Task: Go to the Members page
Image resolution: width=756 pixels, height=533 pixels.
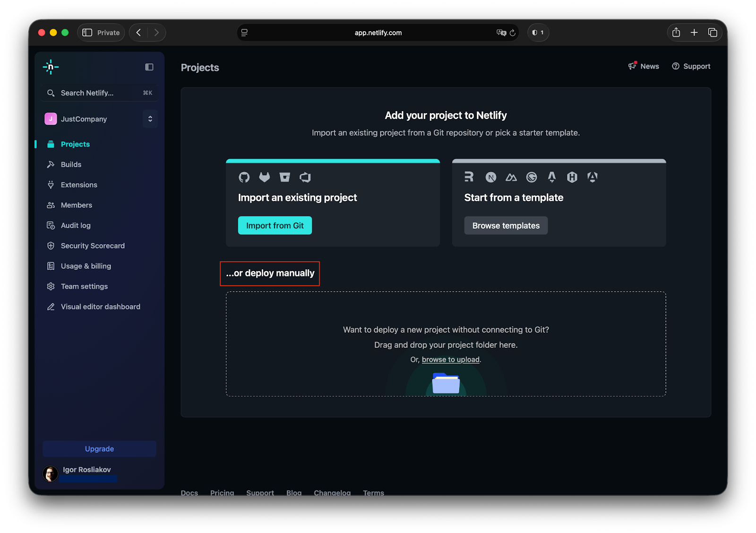Action: pyautogui.click(x=76, y=205)
